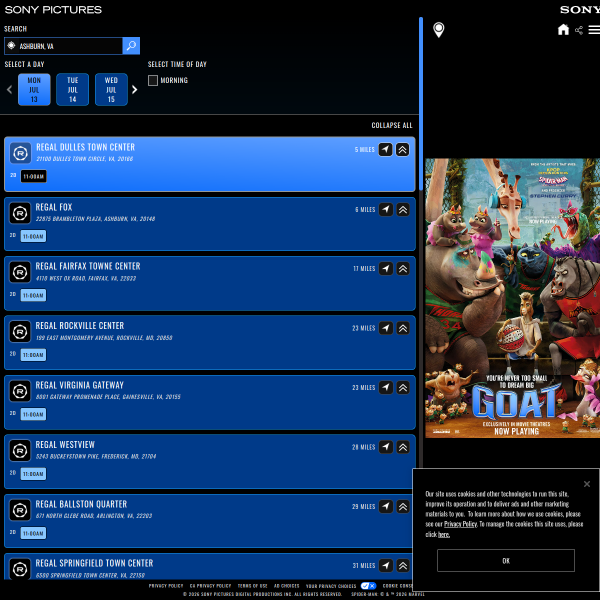Click Regal logo for Fairfax Towne Center
Screen dimensions: 600x600
[x=20, y=272]
